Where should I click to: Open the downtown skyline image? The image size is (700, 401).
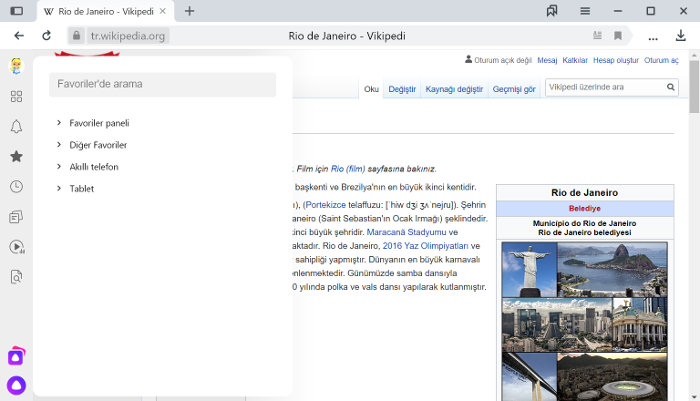[557, 325]
